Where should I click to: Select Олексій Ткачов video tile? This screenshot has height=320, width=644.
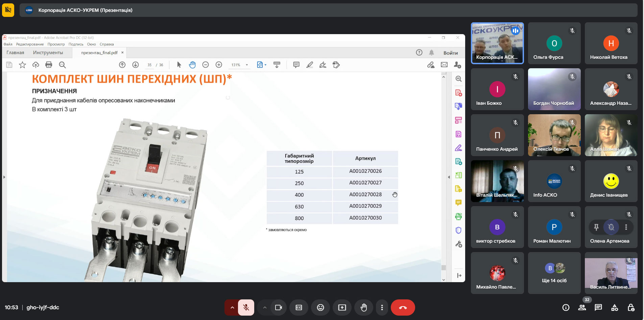pyautogui.click(x=554, y=135)
